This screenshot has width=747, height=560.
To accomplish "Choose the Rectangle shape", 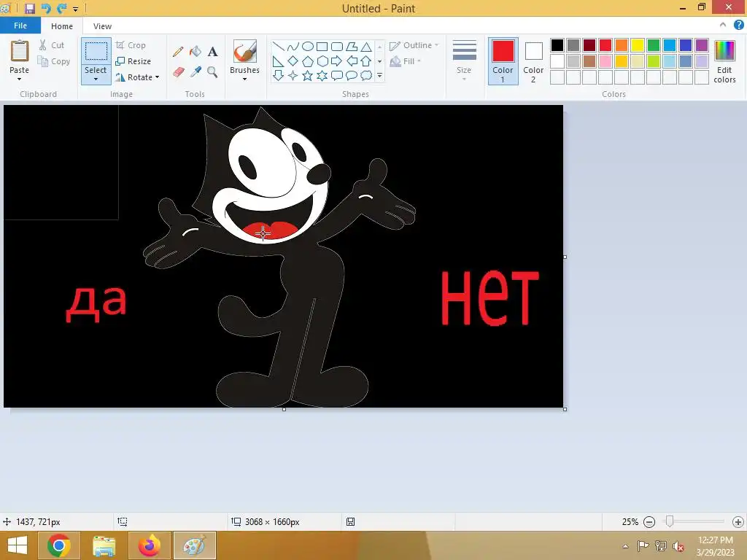I will pos(322,46).
